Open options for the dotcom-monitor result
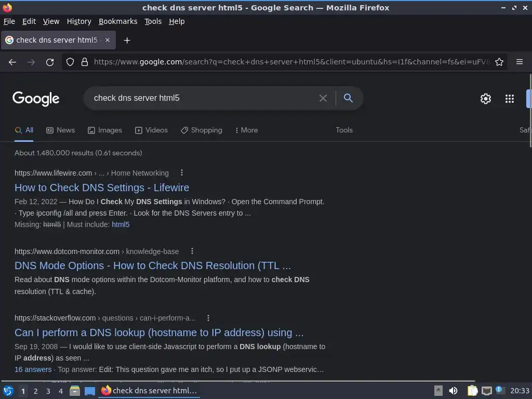The height and width of the screenshot is (399, 532). click(192, 251)
